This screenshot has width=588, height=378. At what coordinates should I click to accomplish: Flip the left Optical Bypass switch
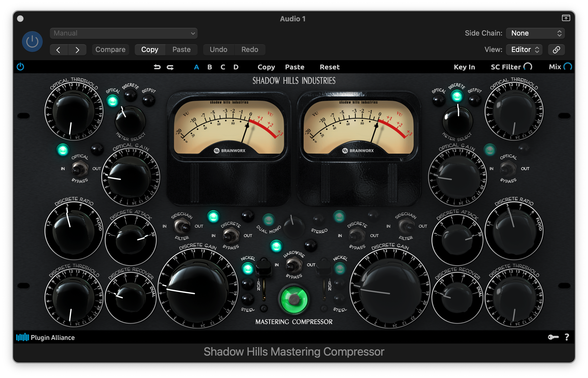click(79, 168)
